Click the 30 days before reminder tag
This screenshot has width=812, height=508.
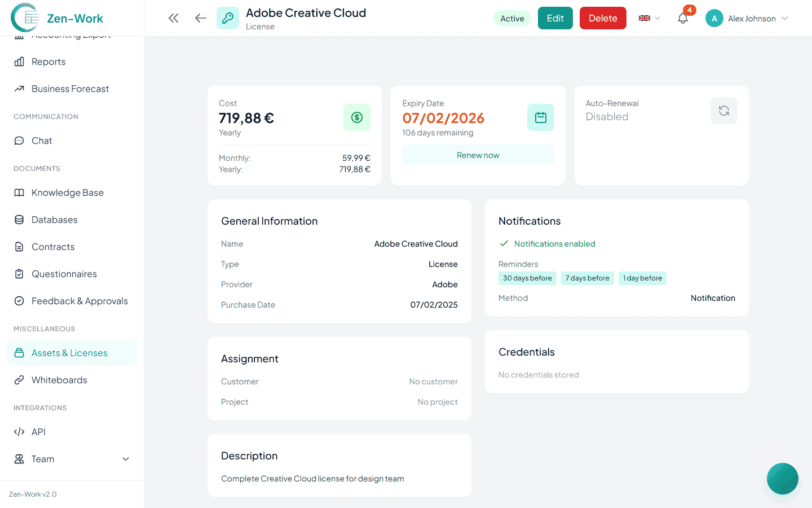[527, 278]
